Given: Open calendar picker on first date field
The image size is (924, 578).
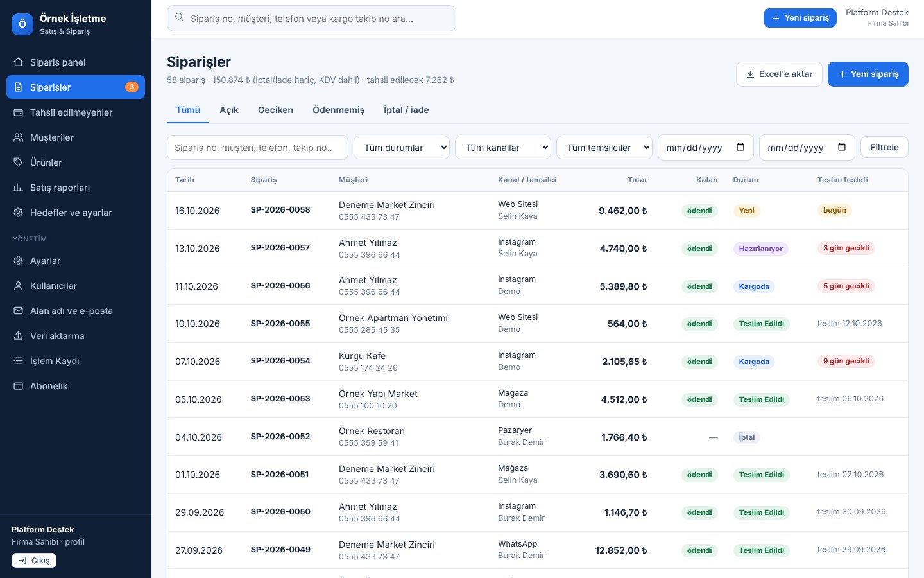Looking at the screenshot, I should click(740, 147).
